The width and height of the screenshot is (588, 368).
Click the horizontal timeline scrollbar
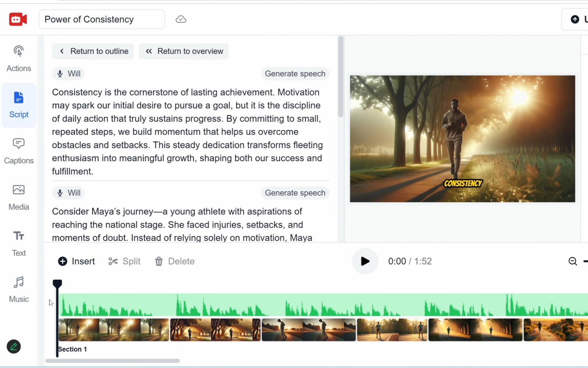[112, 361]
